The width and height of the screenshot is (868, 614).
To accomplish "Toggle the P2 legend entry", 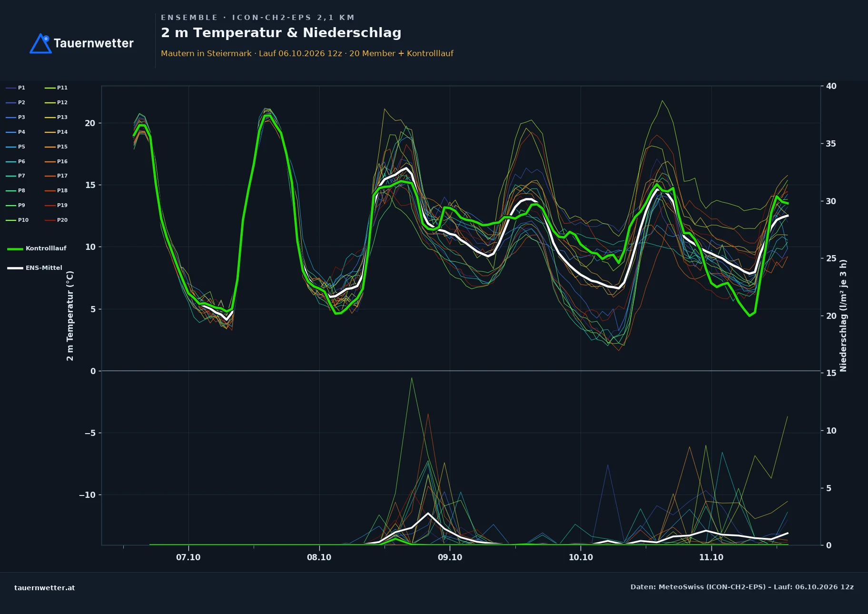I will click(x=16, y=102).
